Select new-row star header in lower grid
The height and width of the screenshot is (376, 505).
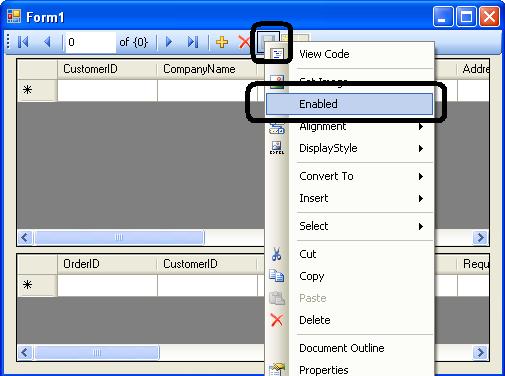pyautogui.click(x=37, y=285)
